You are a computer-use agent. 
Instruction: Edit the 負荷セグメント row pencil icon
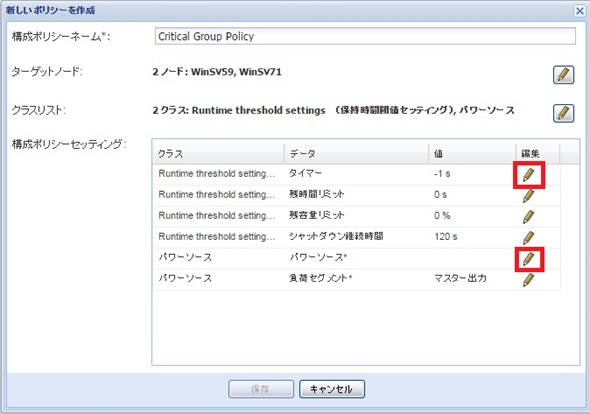point(529,280)
